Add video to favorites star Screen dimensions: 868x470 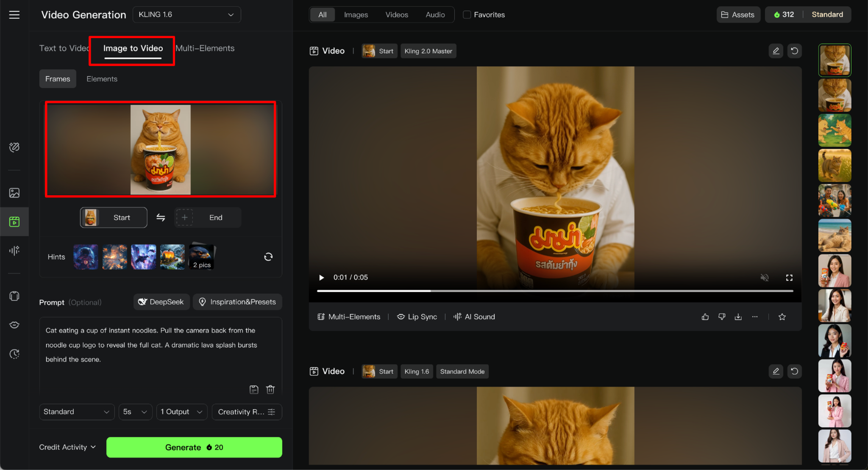[782, 317]
